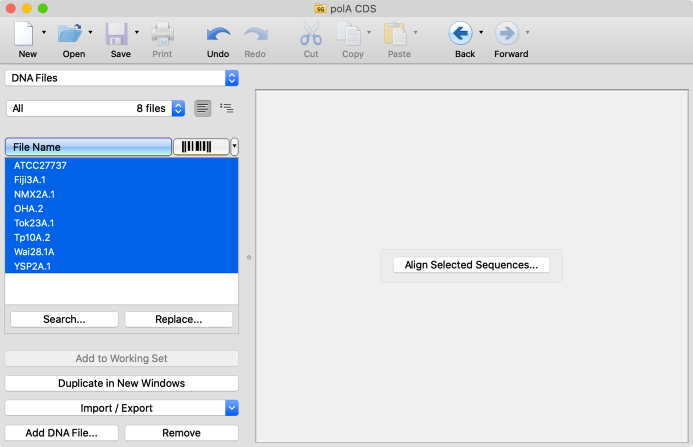This screenshot has width=693, height=447.
Task: Expand the Open recent files arrow
Action: (x=91, y=32)
